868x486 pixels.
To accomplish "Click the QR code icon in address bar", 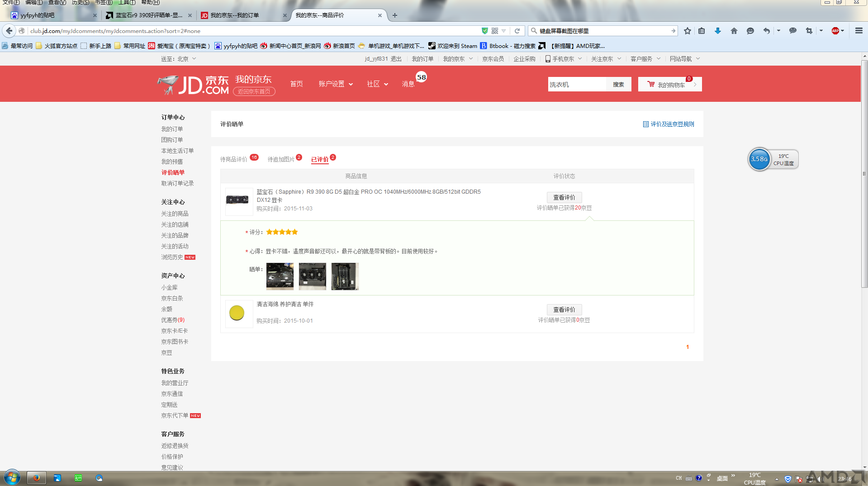I will pos(495,31).
